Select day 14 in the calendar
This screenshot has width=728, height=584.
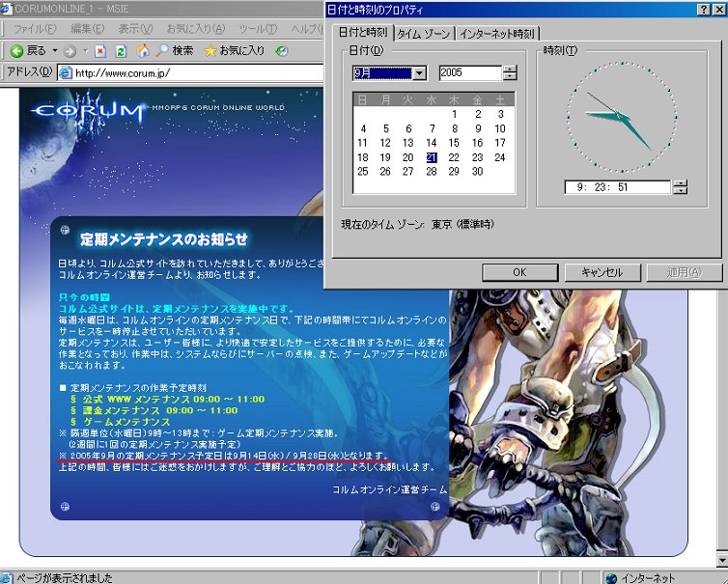432,143
